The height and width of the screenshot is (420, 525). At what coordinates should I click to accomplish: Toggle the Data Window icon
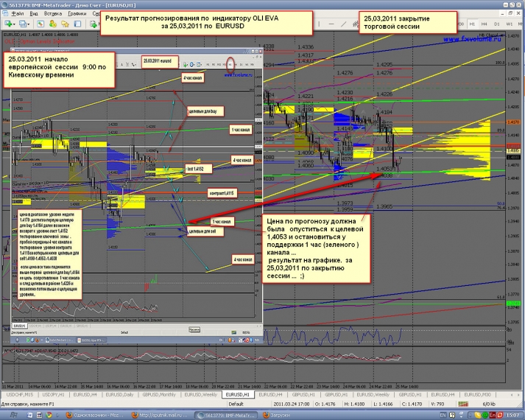(x=52, y=24)
